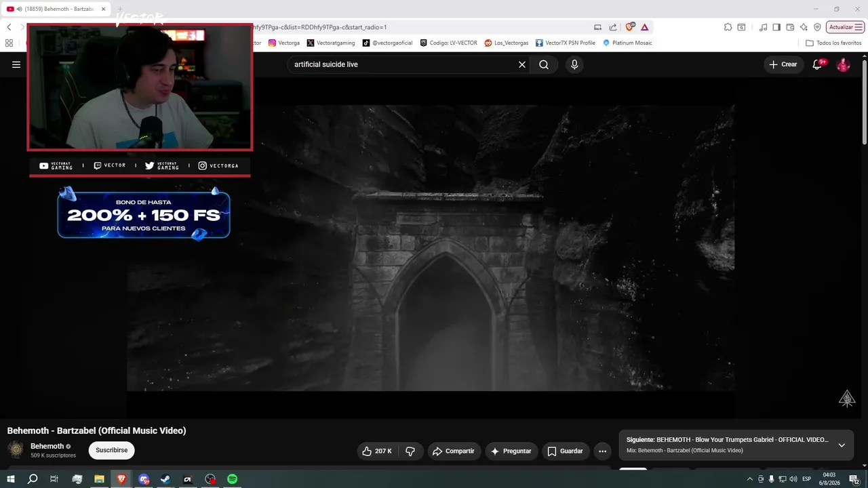Click the page vertical scrollbar
This screenshot has height=488, width=868.
pos(864,102)
